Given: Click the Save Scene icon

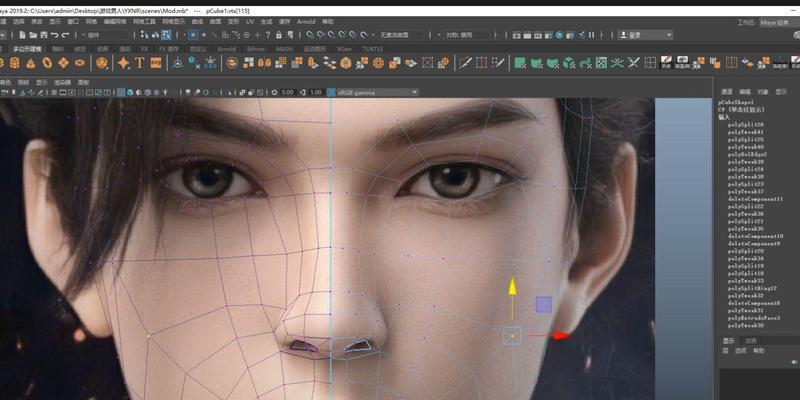Looking at the screenshot, I should [44, 35].
